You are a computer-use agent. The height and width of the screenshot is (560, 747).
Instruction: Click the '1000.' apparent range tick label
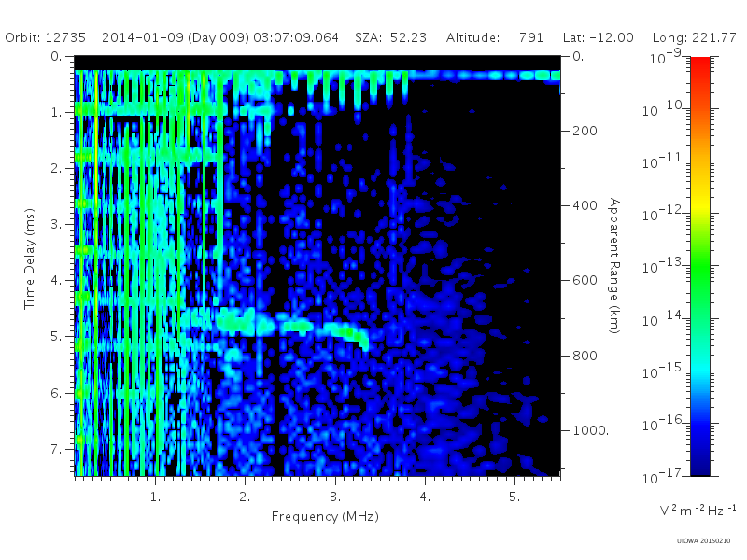click(x=590, y=430)
